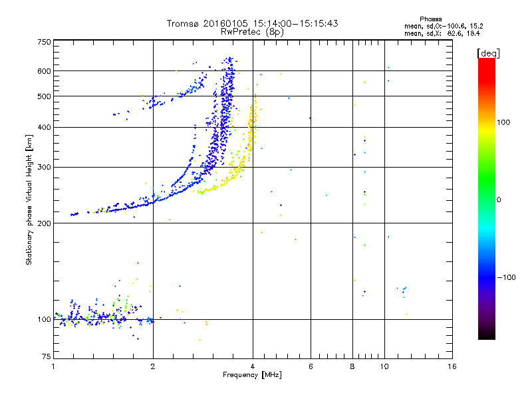Click the frequency-axis tick label "4"
Screen dimensions: 532x399
253,366
